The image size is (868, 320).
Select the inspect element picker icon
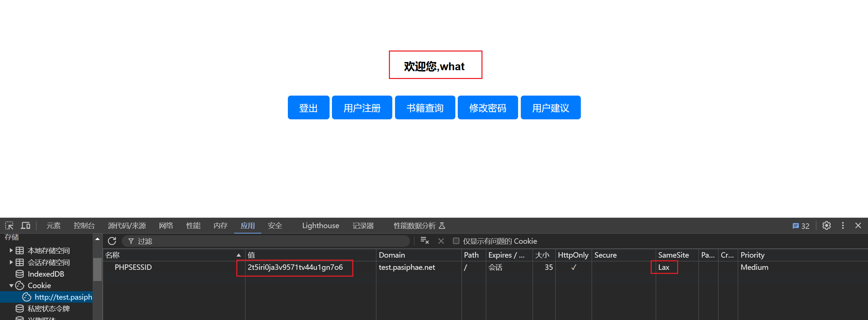coord(9,225)
